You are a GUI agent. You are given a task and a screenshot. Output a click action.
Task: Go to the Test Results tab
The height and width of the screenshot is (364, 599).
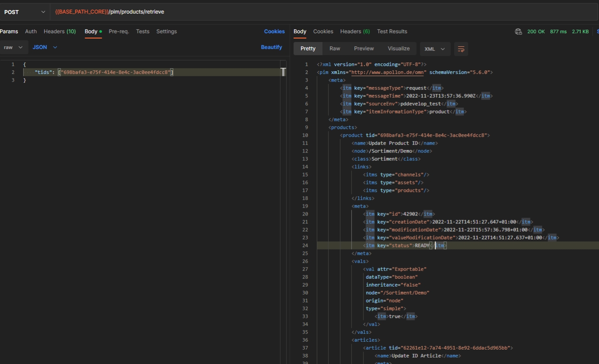tap(392, 31)
